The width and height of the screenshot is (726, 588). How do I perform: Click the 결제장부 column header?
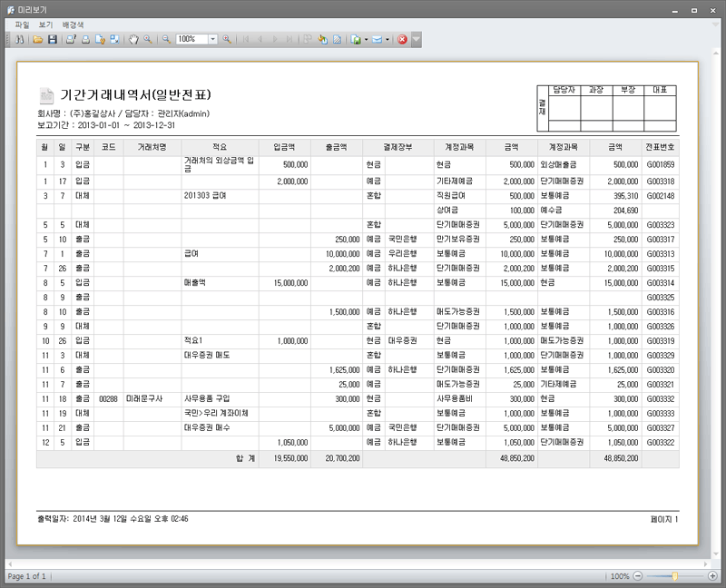click(397, 147)
